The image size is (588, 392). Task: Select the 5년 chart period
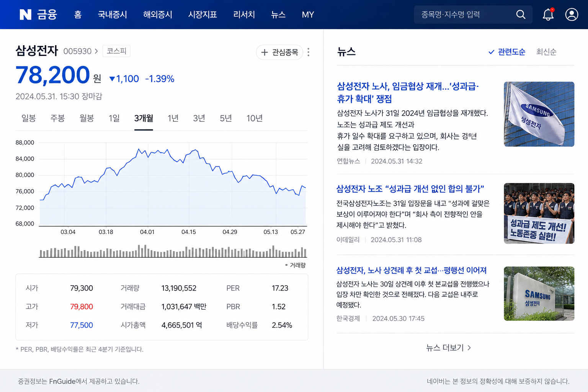(226, 118)
